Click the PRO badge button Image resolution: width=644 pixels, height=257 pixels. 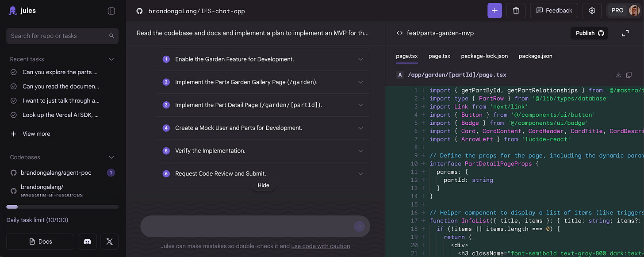(617, 11)
